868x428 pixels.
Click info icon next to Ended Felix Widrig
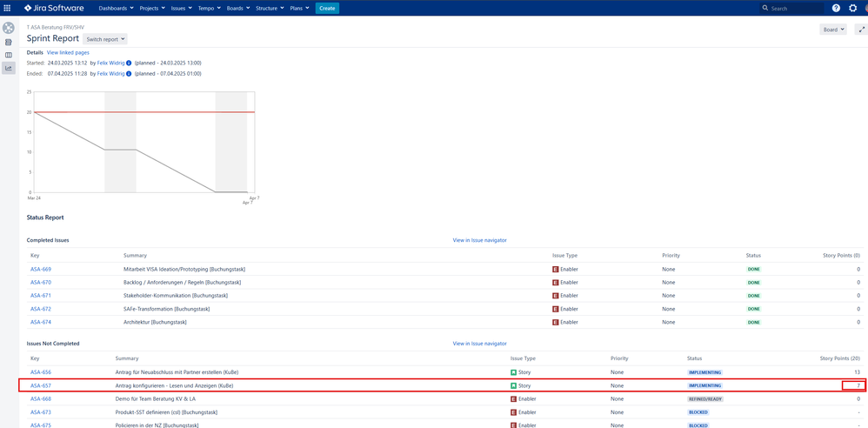tap(129, 74)
